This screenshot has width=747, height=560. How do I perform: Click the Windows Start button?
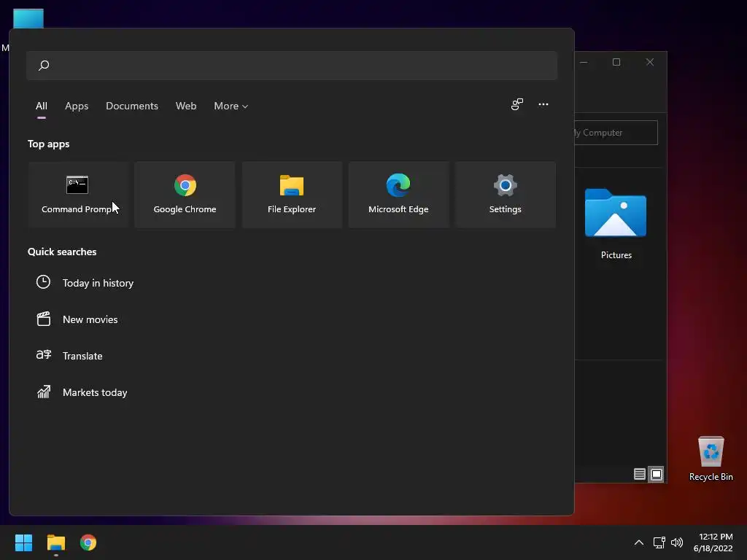pos(23,542)
